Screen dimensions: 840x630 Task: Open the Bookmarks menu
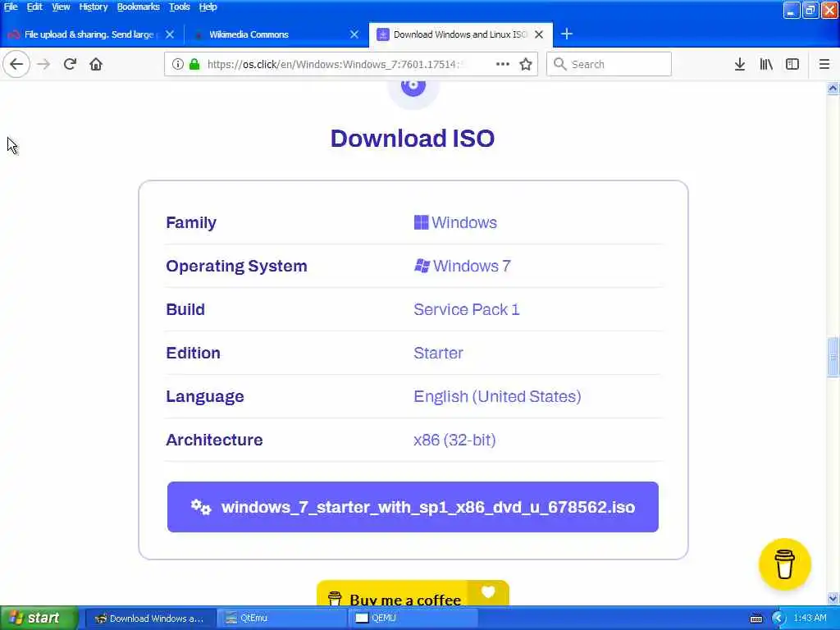click(138, 7)
